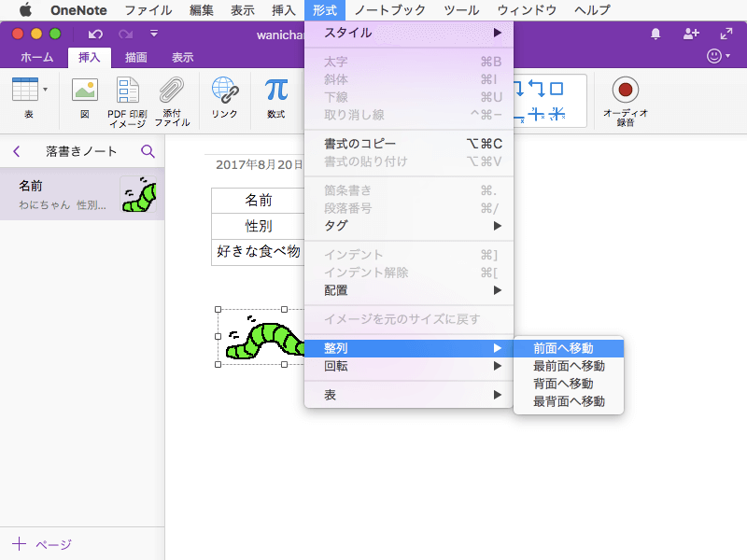The width and height of the screenshot is (747, 560).
Task: Choose 最背面へ移動
Action: click(569, 401)
